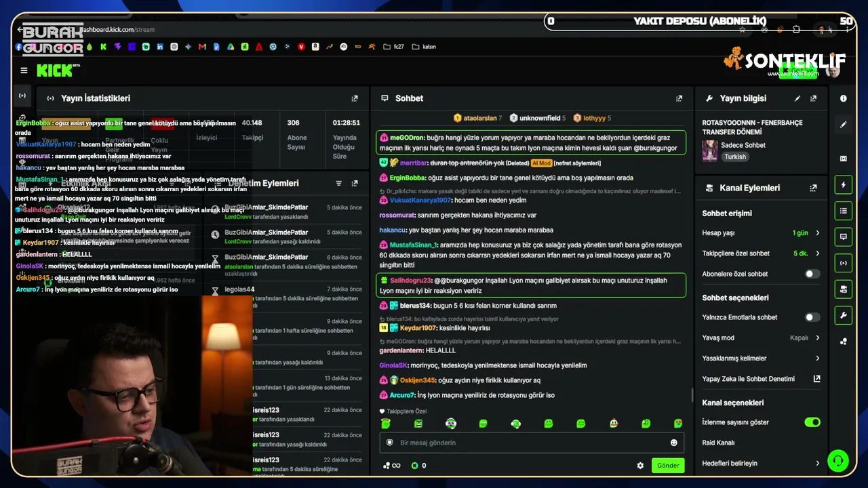Click the legolas44 moderation entry
This screenshot has height=488, width=868.
[x=239, y=289]
